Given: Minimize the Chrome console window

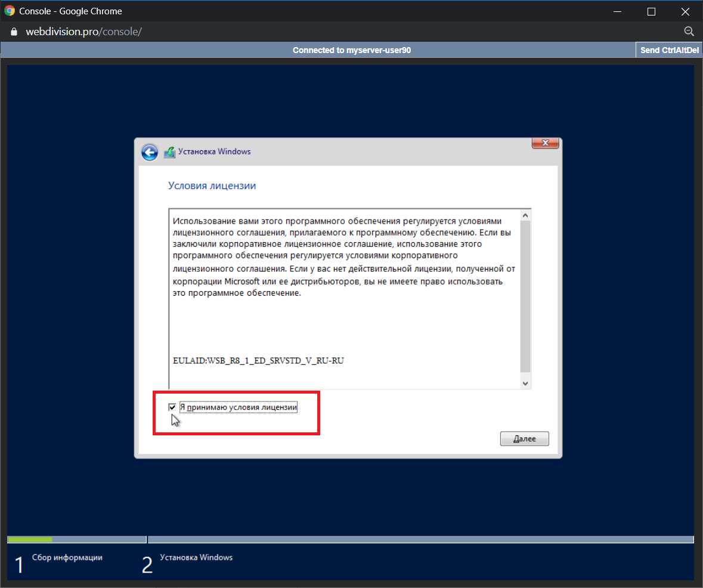Looking at the screenshot, I should (x=619, y=11).
